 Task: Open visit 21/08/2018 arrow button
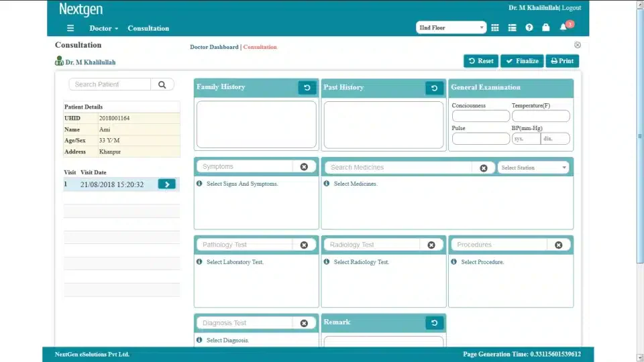pos(167,184)
